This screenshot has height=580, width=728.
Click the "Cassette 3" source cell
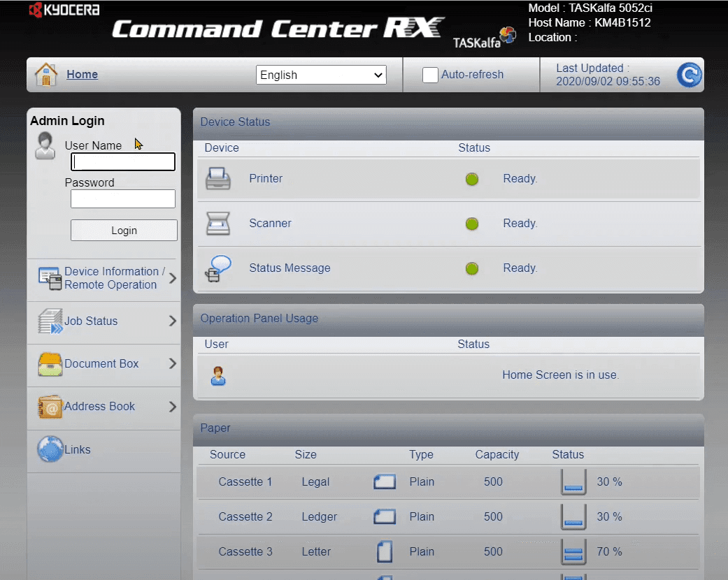[245, 551]
